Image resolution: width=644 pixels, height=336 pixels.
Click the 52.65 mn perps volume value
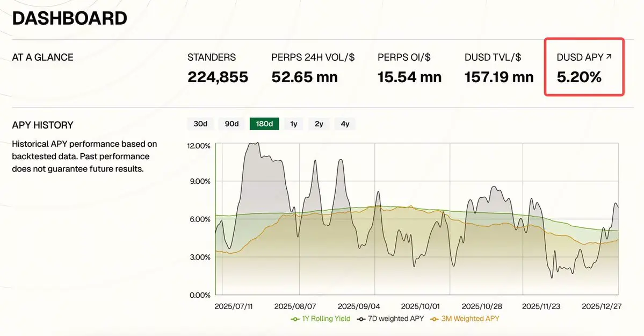pyautogui.click(x=305, y=77)
